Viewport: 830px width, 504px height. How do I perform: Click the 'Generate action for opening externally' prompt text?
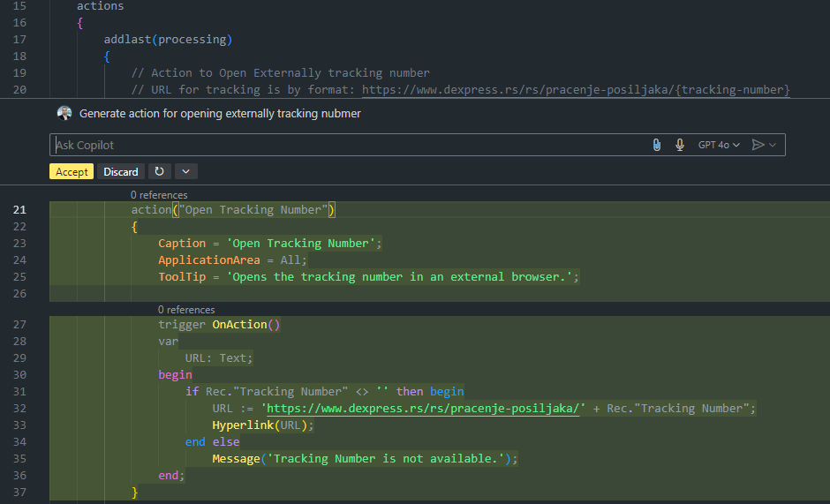point(220,113)
